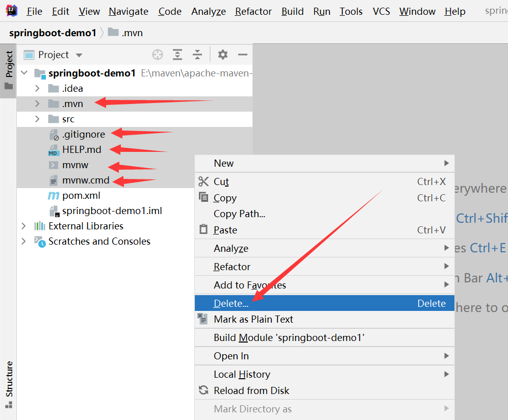Expand the .idea folder

coord(37,88)
